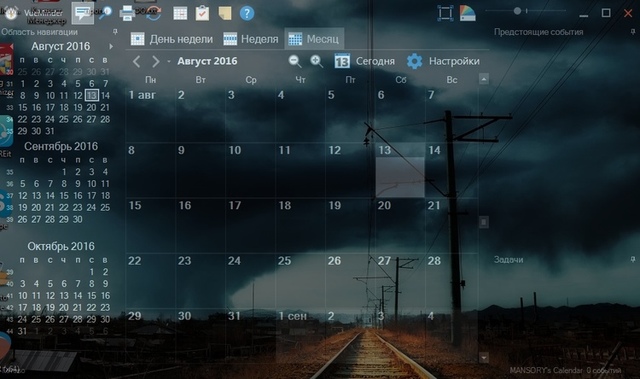This screenshot has width=640, height=379.
Task: Click the Настройки gear icon
Action: [x=414, y=61]
